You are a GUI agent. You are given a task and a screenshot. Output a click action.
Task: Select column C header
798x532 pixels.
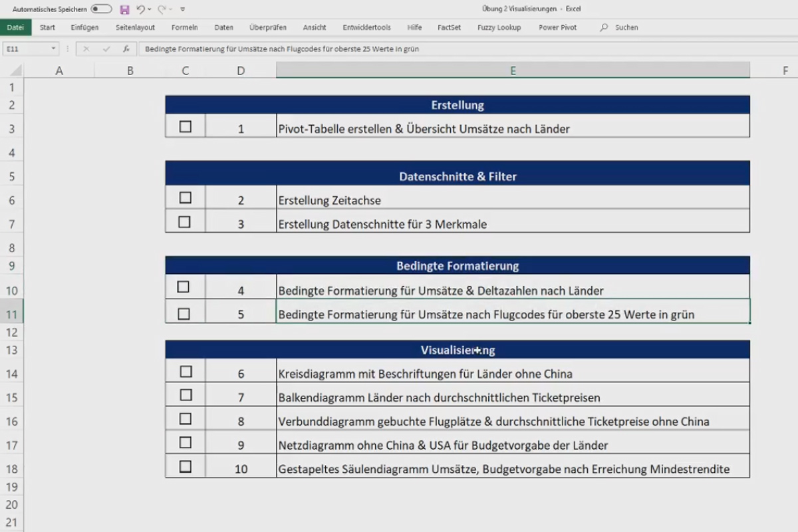[185, 70]
